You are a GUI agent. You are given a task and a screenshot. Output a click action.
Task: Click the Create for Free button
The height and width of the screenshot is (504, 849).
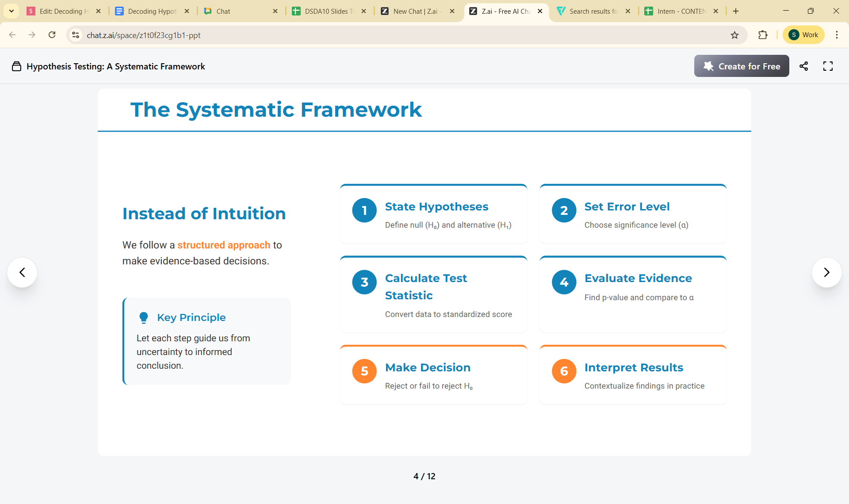742,66
